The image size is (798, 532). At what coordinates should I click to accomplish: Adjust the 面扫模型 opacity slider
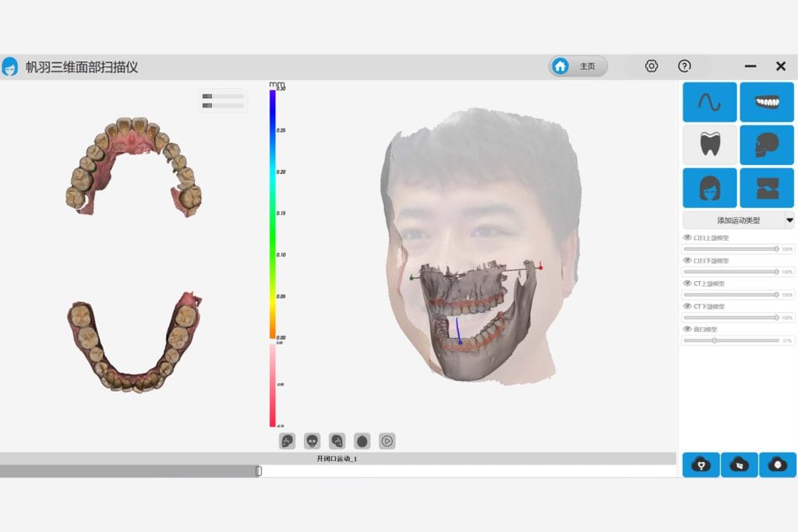coord(713,340)
